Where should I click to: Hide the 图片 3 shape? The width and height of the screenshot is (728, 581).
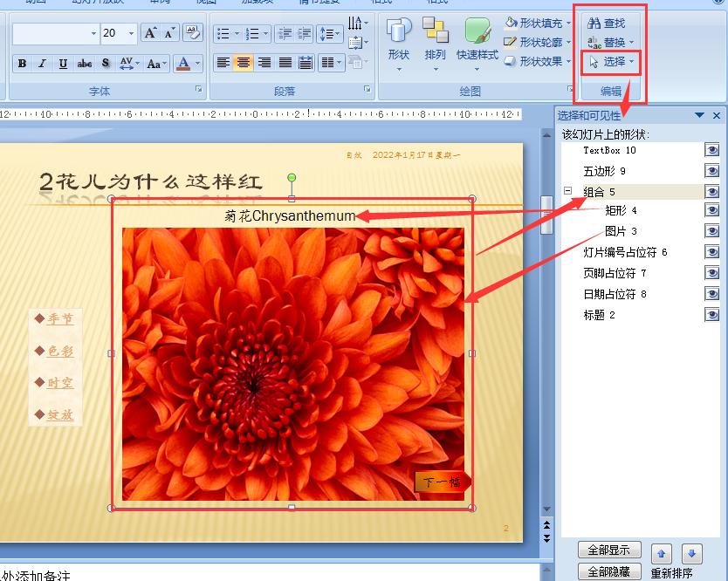coord(711,230)
